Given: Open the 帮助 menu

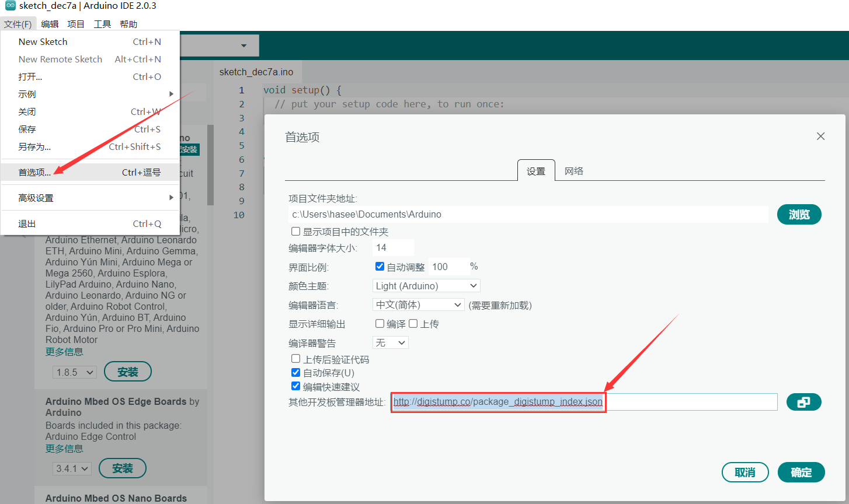Looking at the screenshot, I should 128,24.
